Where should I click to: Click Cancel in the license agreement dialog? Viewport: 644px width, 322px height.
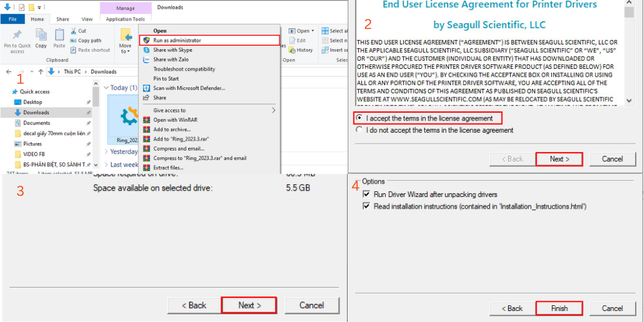612,159
